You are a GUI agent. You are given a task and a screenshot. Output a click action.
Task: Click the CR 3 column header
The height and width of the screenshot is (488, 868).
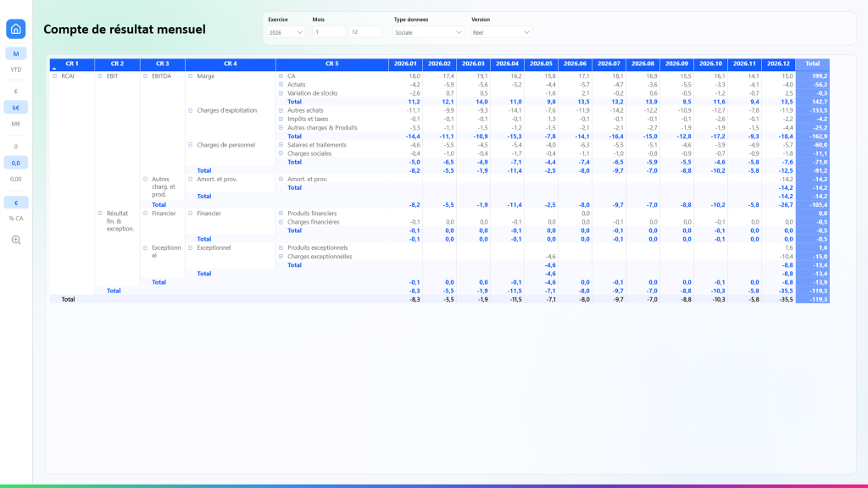click(x=163, y=64)
